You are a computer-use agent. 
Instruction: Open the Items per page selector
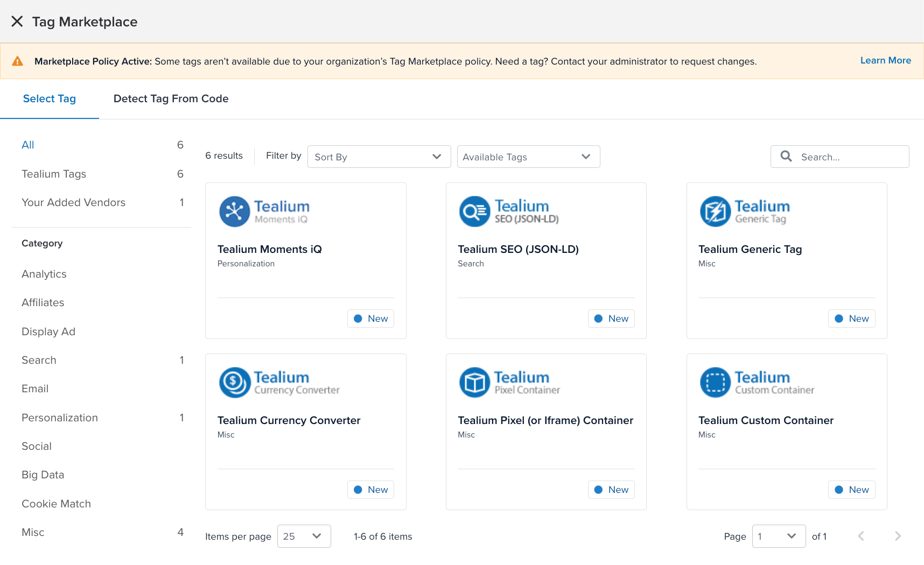(304, 536)
